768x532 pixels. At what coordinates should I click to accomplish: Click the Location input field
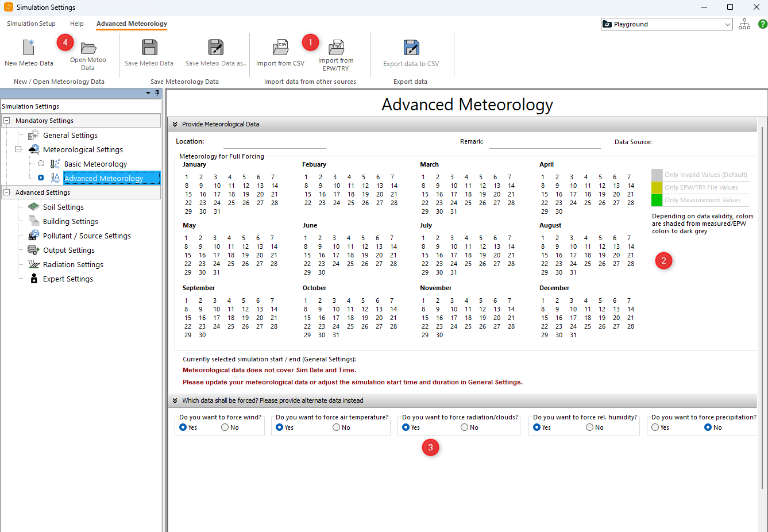click(x=274, y=142)
